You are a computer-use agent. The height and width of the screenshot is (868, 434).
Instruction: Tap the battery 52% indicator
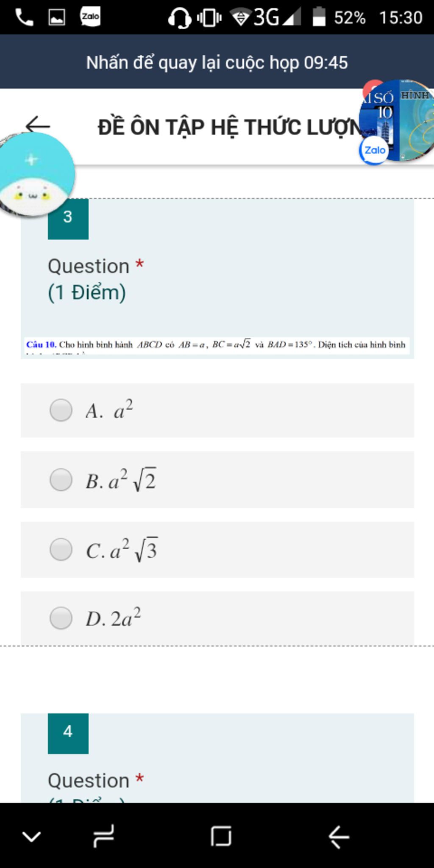[339, 17]
